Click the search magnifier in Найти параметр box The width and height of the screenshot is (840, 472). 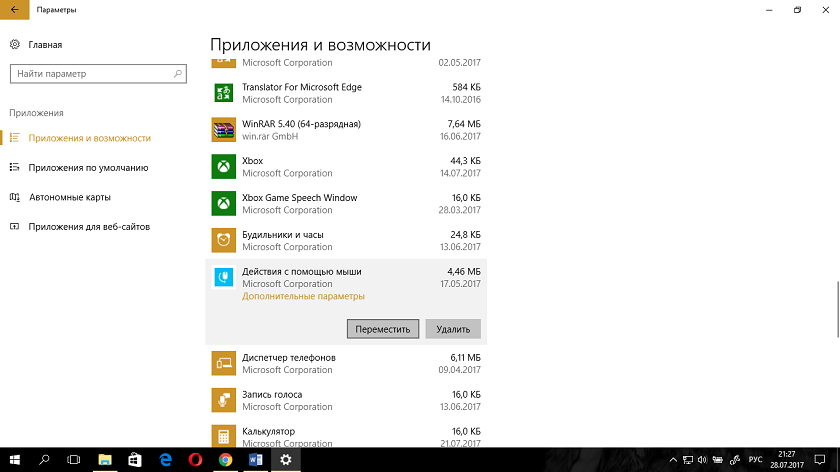coord(178,73)
